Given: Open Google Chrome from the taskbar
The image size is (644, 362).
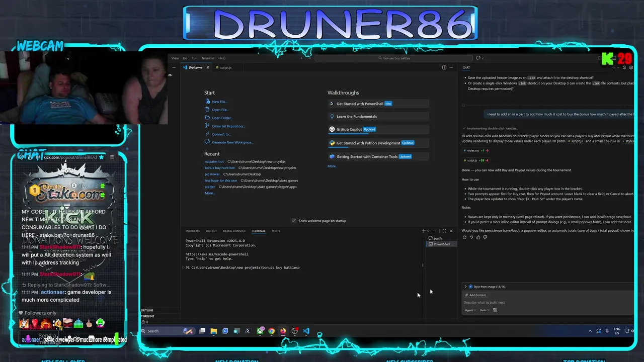Looking at the screenshot, I should 271,331.
